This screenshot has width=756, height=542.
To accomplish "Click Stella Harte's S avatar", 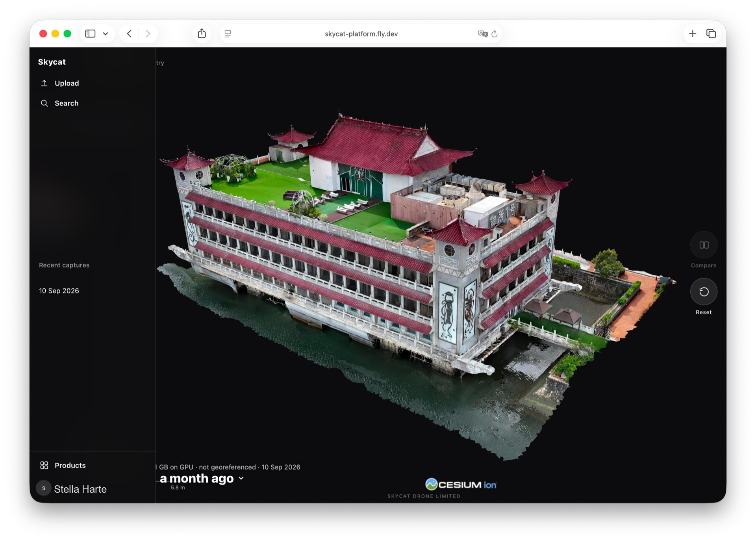I will pyautogui.click(x=43, y=488).
